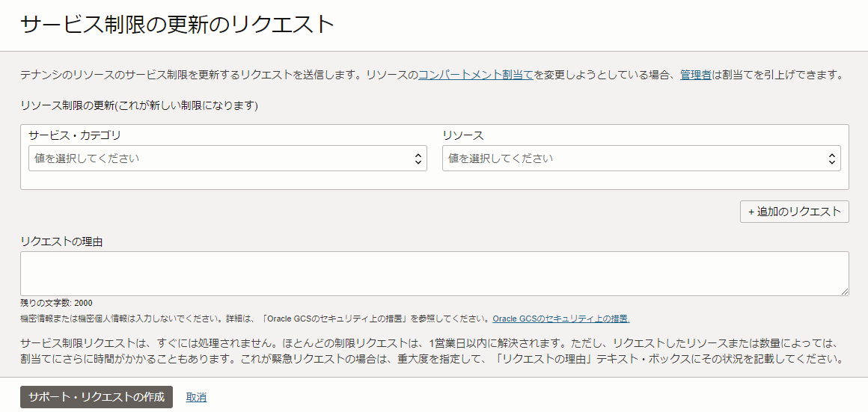Click the plus sign on 追加のリクエスト

tap(751, 212)
